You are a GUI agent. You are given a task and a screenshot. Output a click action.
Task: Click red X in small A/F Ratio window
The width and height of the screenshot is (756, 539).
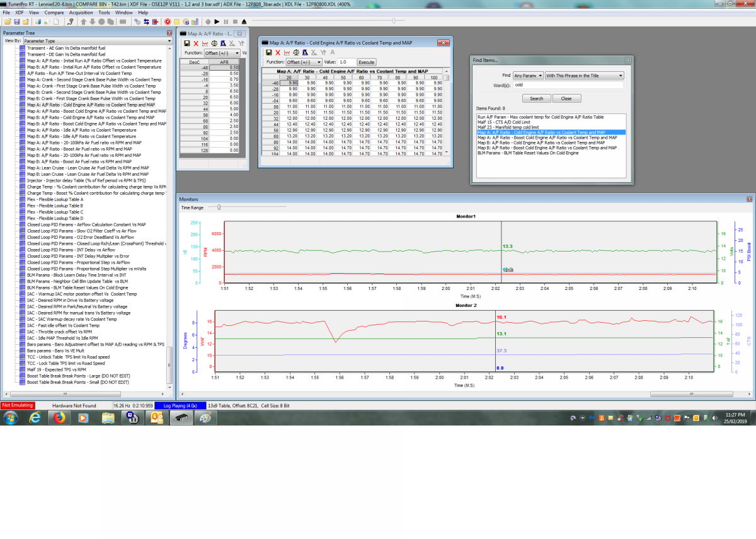pyautogui.click(x=196, y=43)
